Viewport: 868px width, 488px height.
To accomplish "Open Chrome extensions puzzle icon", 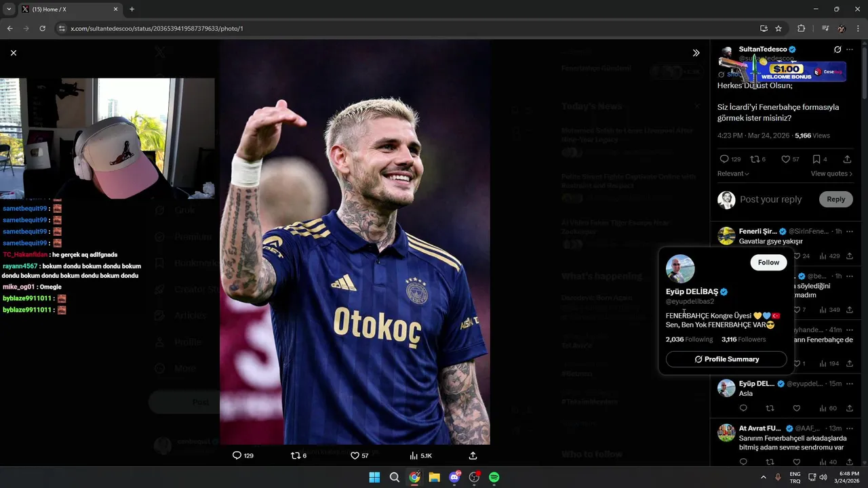I will pyautogui.click(x=802, y=28).
